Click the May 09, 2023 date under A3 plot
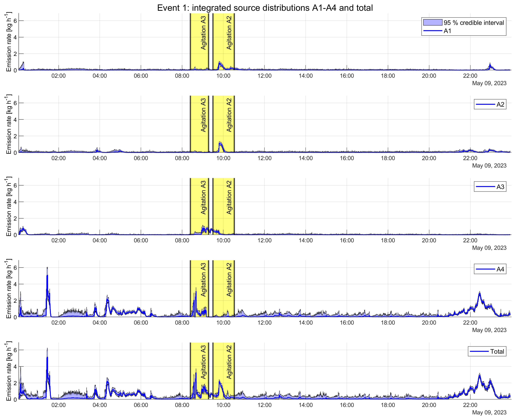The width and height of the screenshot is (516, 420). [x=489, y=248]
